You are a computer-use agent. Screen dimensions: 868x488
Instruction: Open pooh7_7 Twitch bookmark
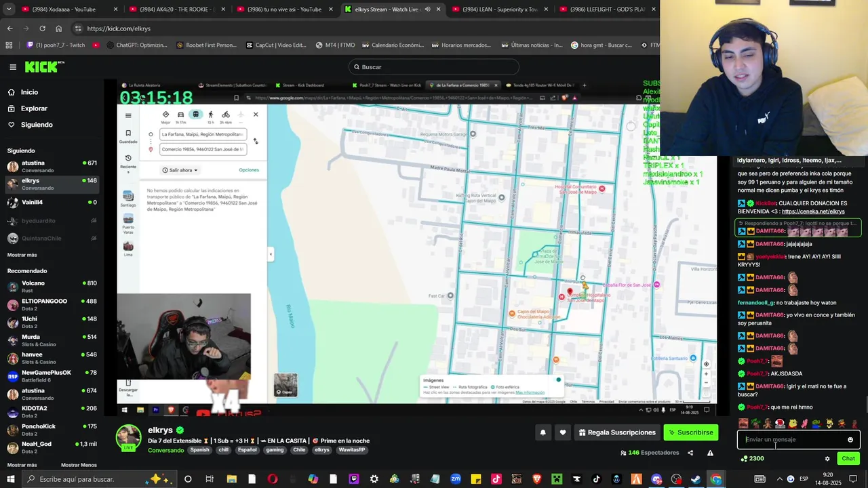pyautogui.click(x=56, y=45)
